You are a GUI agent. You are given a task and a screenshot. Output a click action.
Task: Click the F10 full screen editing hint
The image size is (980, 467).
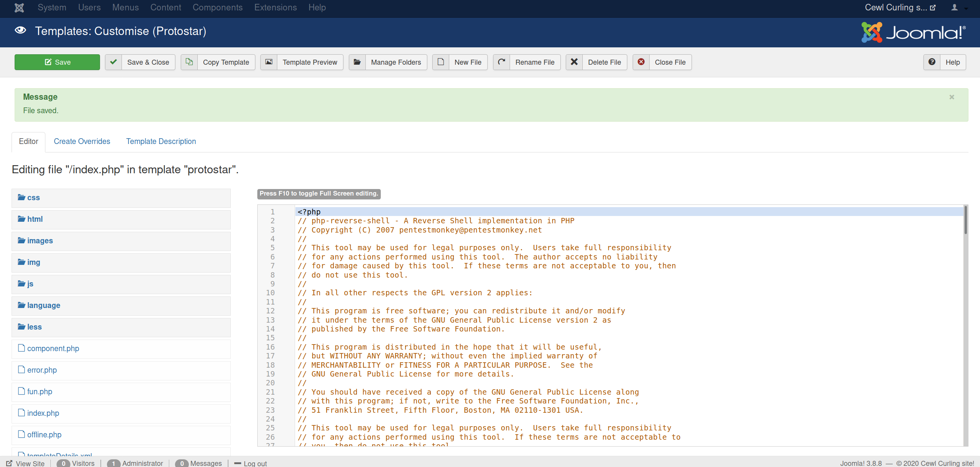[319, 194]
